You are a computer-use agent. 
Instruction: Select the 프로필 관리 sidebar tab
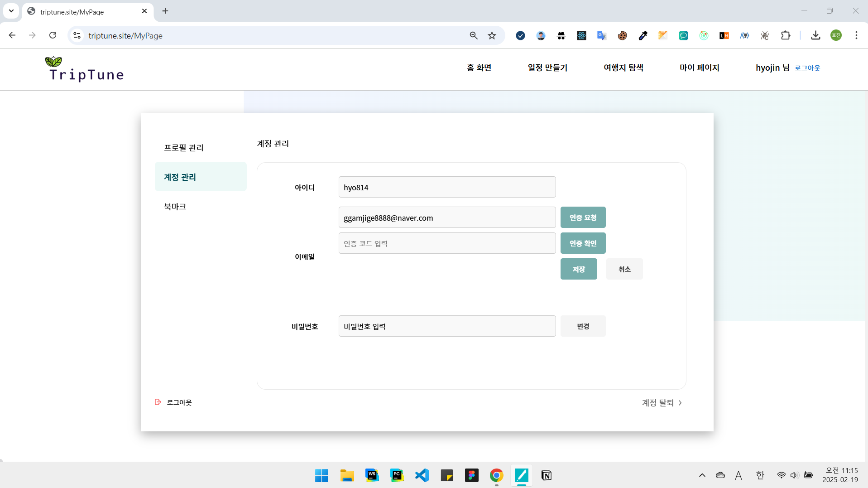click(184, 148)
